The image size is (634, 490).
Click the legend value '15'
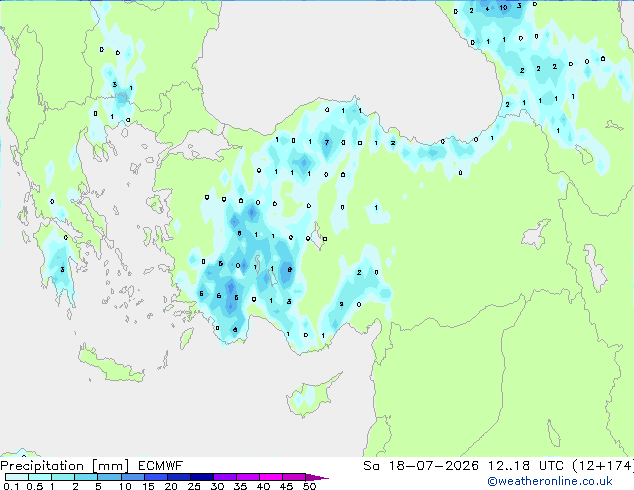click(148, 486)
